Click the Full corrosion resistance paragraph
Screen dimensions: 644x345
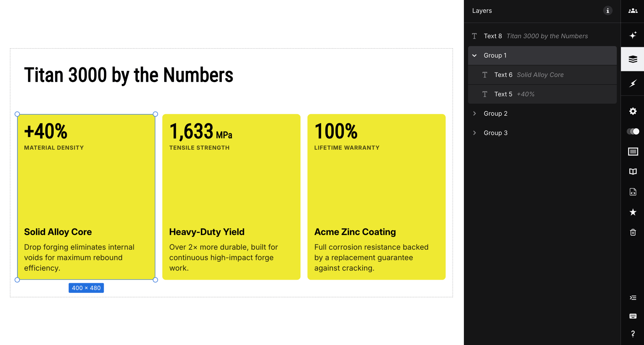[x=371, y=258]
